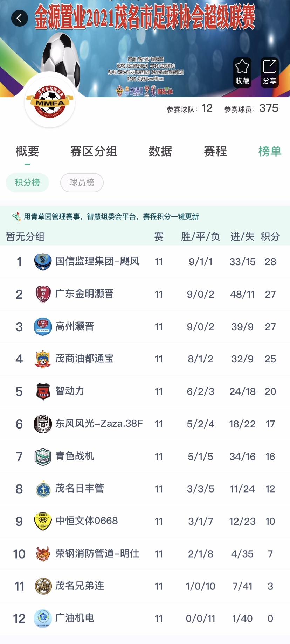Click 茂商油都通宝 team badge
This screenshot has width=290, height=644.
43,359
